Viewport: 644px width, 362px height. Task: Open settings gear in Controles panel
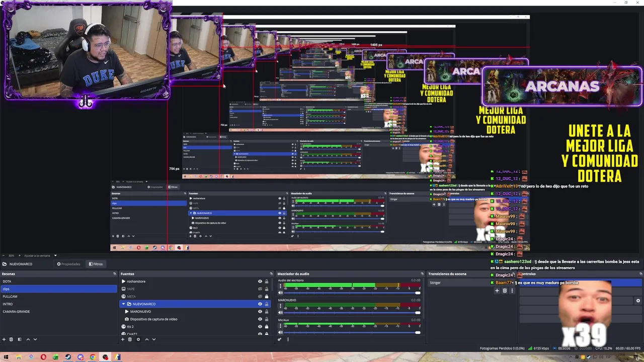click(638, 301)
